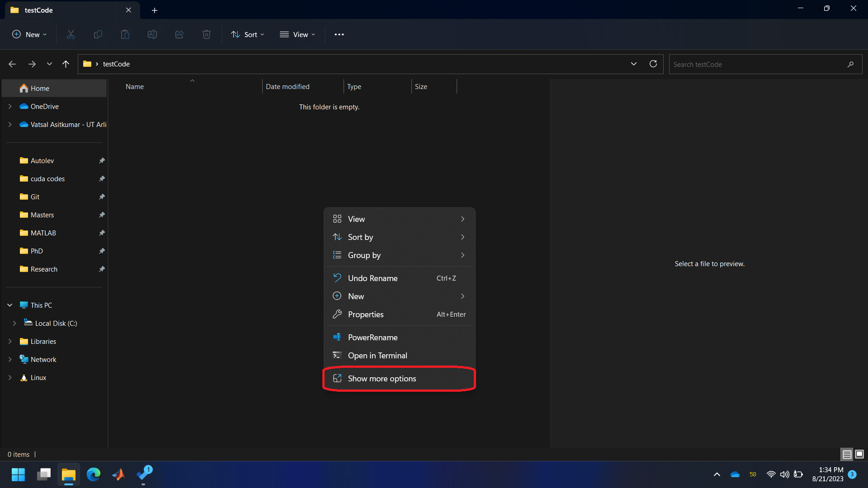Unpin the Autolev folder pin icon
This screenshot has height=488, width=868.
pyautogui.click(x=102, y=161)
